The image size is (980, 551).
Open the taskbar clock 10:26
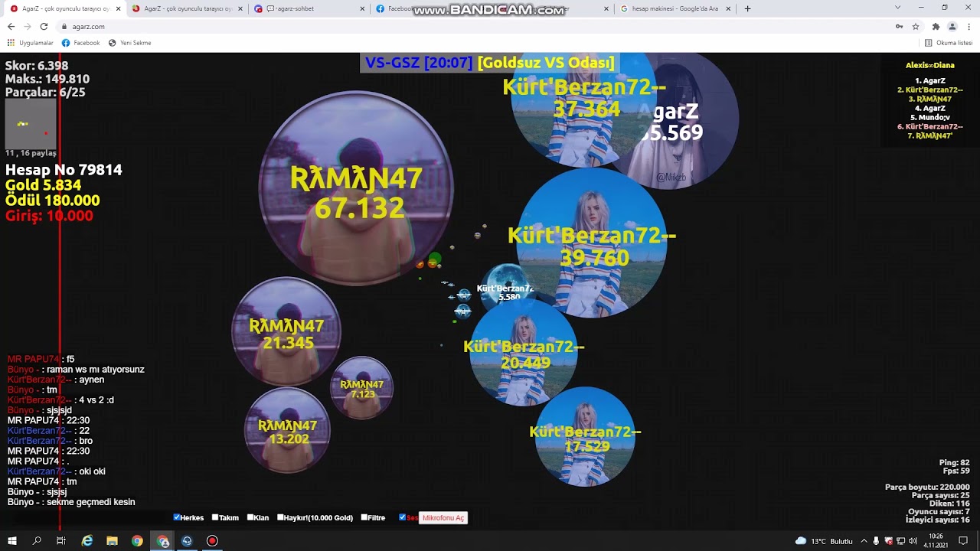pos(936,540)
